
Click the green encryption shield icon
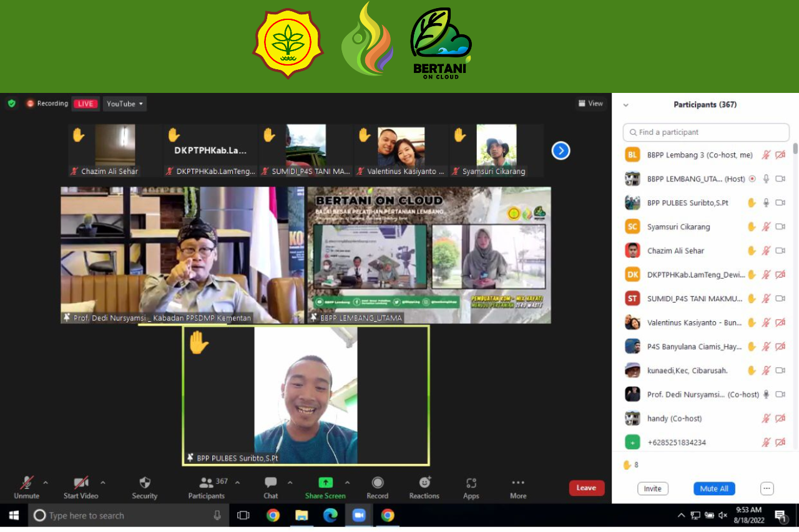tap(11, 104)
